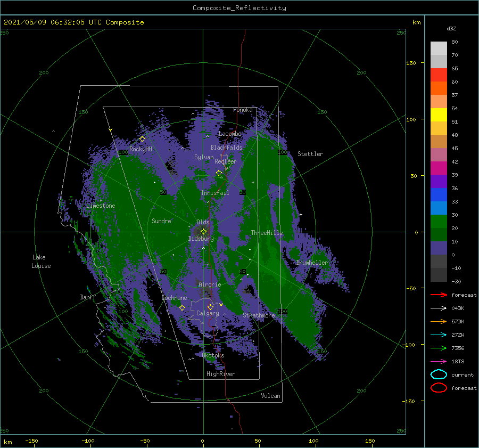Select the magenta 39-42 dBZ swatch

[439, 168]
